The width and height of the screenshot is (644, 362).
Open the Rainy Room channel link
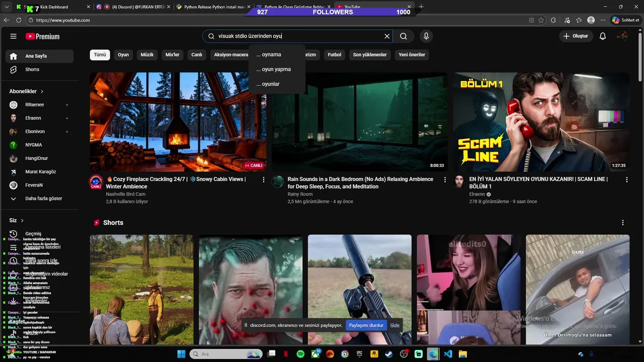(x=300, y=194)
